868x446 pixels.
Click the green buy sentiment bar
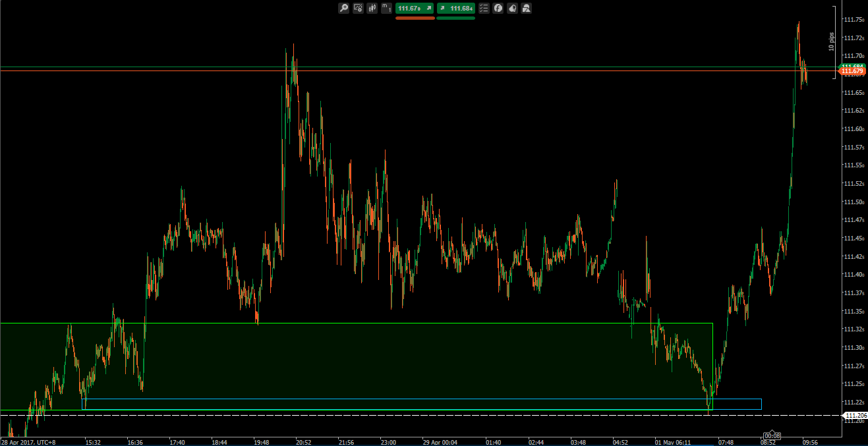pyautogui.click(x=455, y=18)
